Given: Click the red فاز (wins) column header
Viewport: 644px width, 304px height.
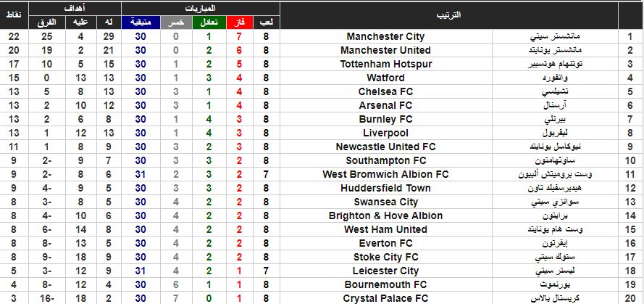Looking at the screenshot, I should click(240, 22).
